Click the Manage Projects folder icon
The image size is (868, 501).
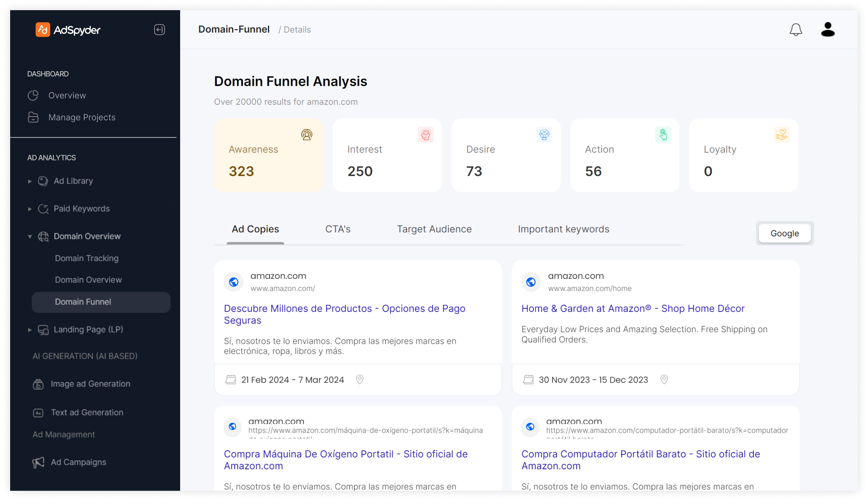tap(33, 117)
